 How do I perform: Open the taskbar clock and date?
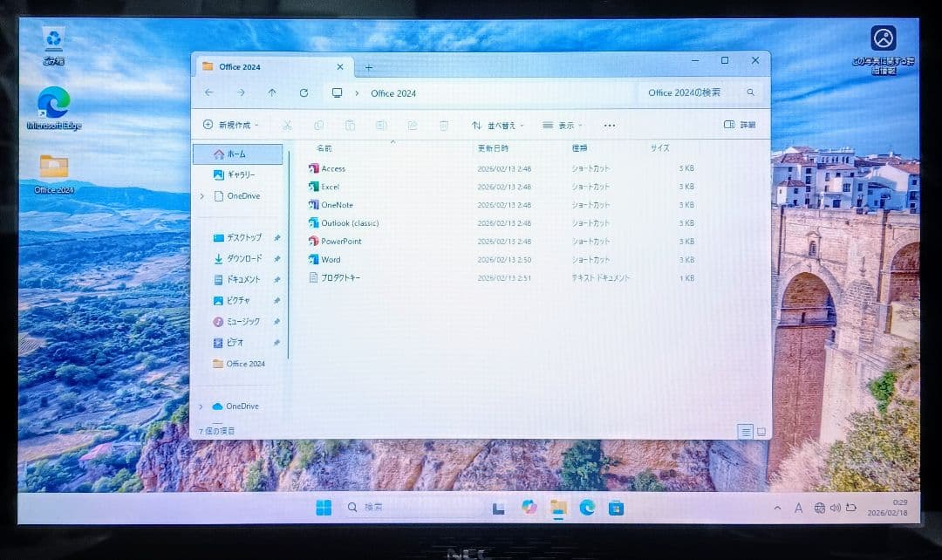[887, 508]
